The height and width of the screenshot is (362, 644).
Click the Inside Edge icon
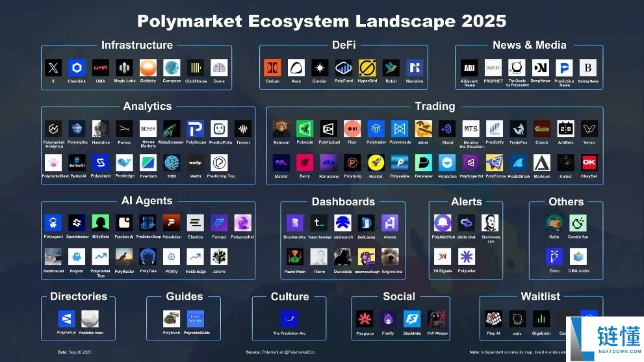click(195, 257)
